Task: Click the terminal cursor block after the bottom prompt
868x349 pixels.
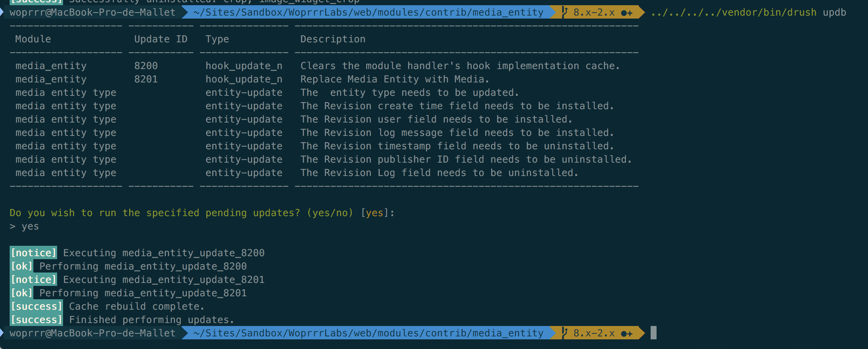Action: click(x=654, y=333)
